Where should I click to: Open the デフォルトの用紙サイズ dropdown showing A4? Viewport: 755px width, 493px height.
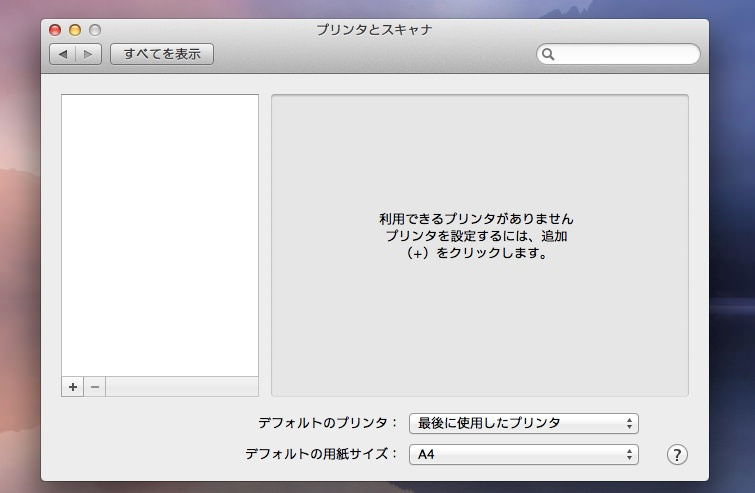(524, 454)
